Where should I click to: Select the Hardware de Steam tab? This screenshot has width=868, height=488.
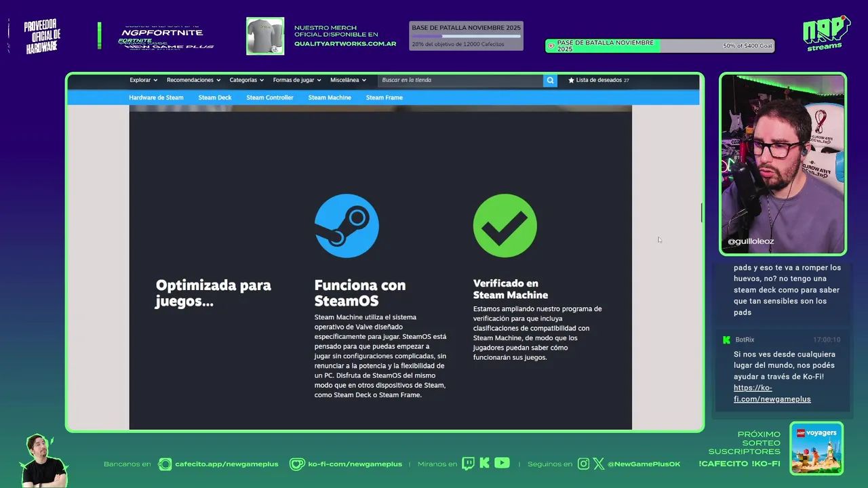click(x=156, y=98)
